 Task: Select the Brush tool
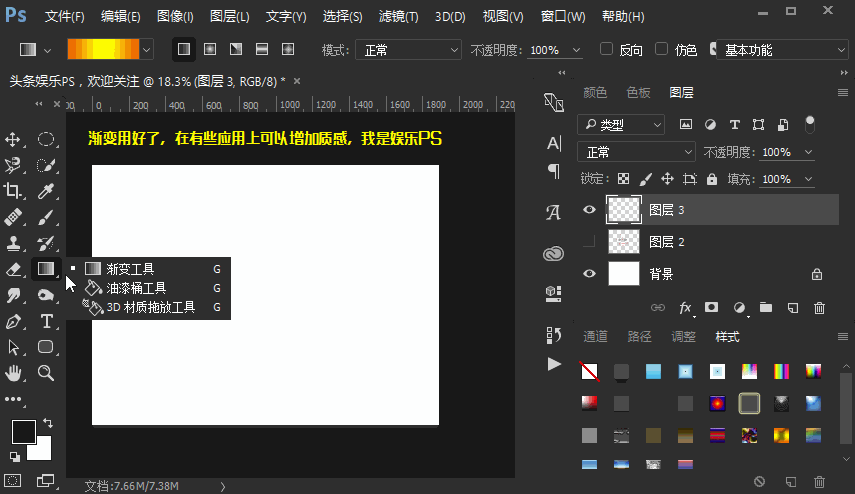click(x=46, y=217)
